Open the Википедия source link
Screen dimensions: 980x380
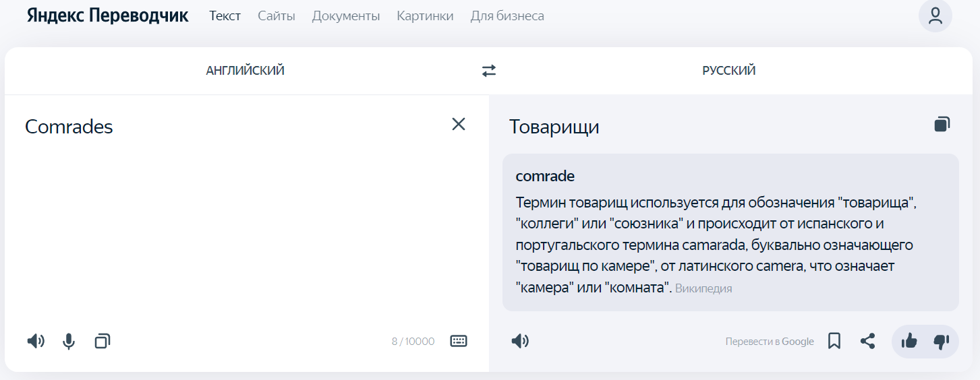(x=703, y=288)
